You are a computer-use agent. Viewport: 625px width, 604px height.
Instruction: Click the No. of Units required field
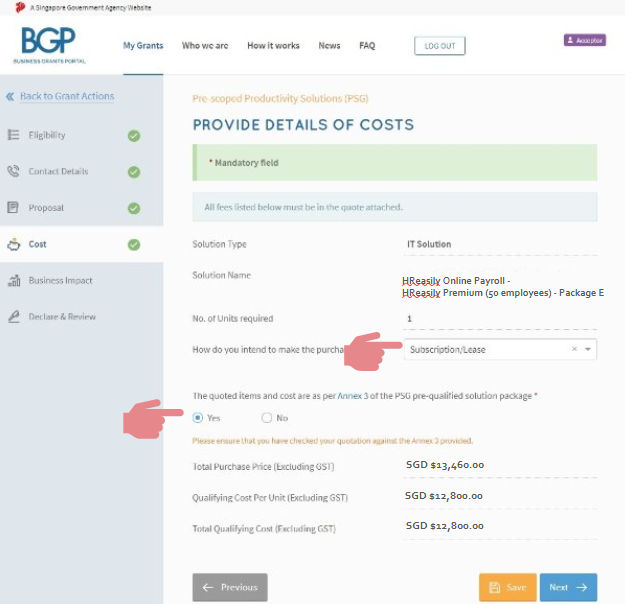tap(500, 319)
